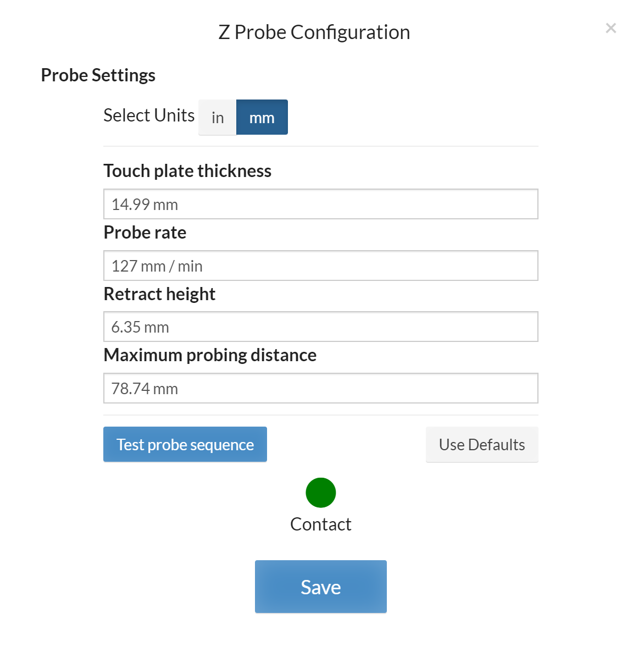Focus the Probe rate input
This screenshot has height=652, width=644.
pyautogui.click(x=320, y=266)
